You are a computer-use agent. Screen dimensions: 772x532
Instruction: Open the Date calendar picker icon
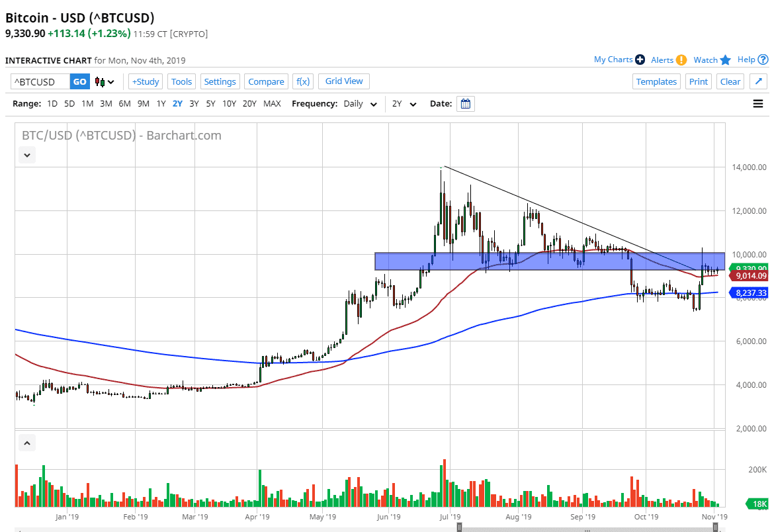point(465,103)
